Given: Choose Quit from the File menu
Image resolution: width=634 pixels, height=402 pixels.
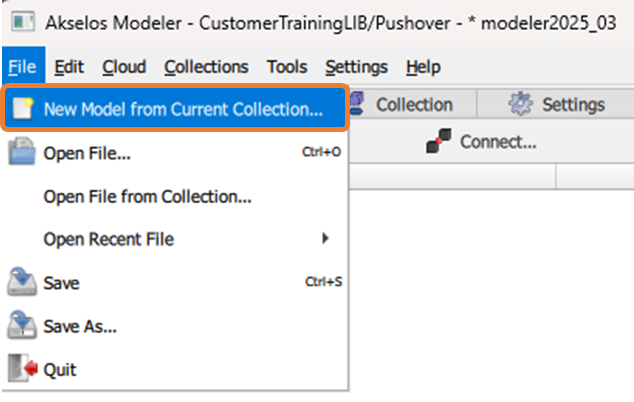Looking at the screenshot, I should tap(175, 369).
